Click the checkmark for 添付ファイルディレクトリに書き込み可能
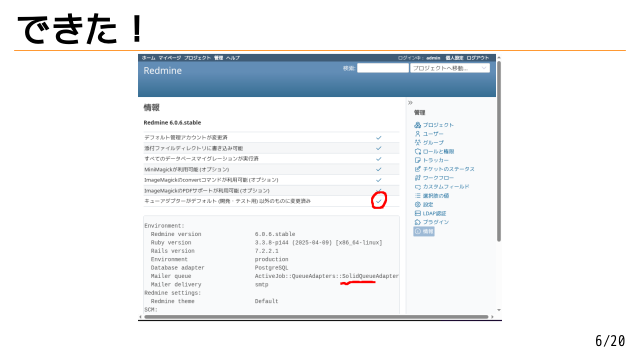The image size is (640, 360). 378,148
